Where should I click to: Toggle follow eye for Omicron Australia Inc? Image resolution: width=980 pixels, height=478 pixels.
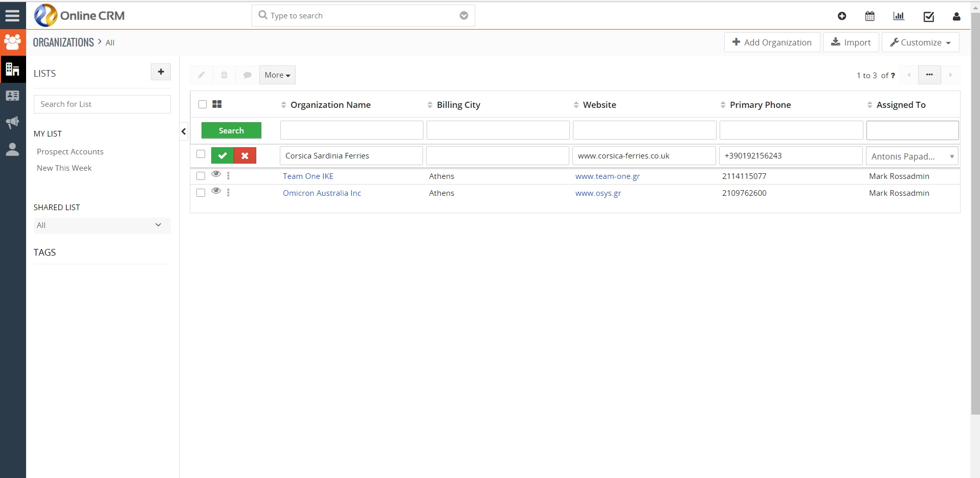216,191
